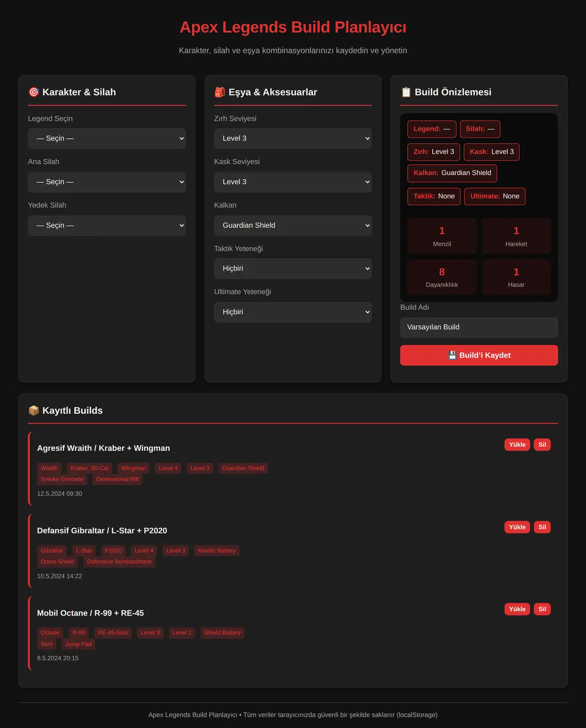Click the 12.5.2024 09:30 timestamp
Image resolution: width=586 pixels, height=728 pixels.
[x=60, y=494]
